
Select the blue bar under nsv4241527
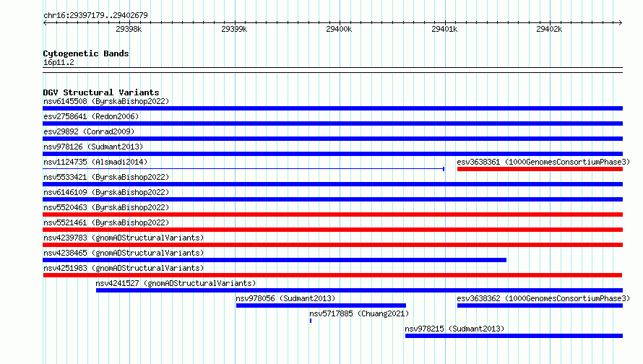click(x=359, y=290)
